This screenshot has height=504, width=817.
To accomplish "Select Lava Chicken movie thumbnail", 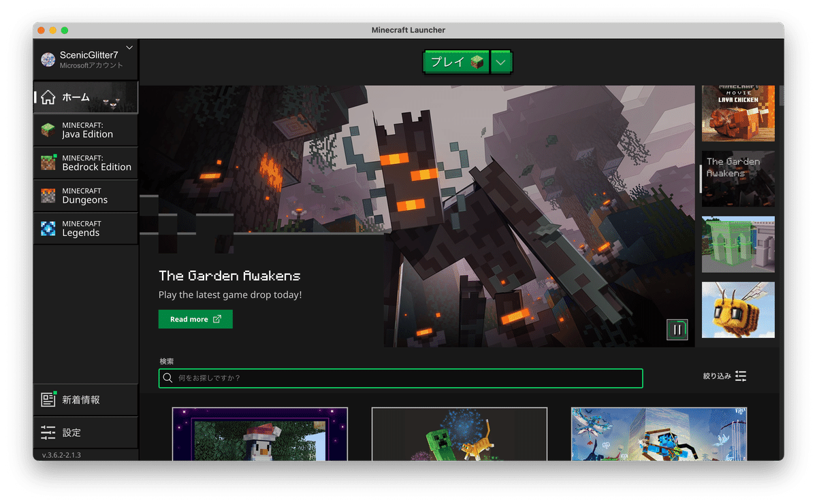I will tap(738, 113).
